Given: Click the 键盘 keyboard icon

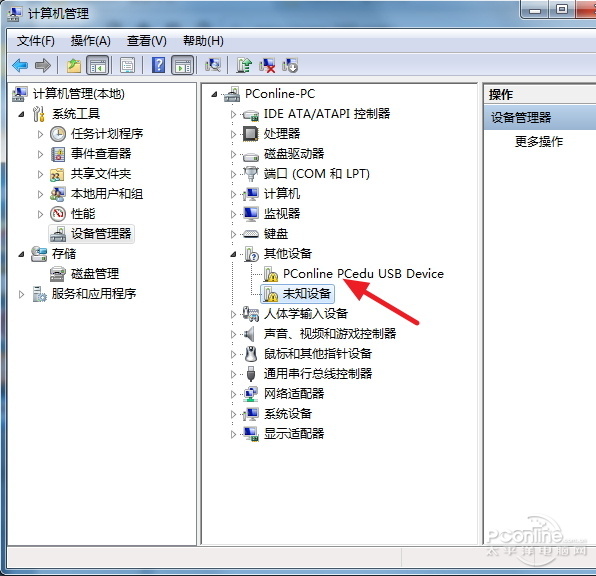Looking at the screenshot, I should pyautogui.click(x=251, y=234).
